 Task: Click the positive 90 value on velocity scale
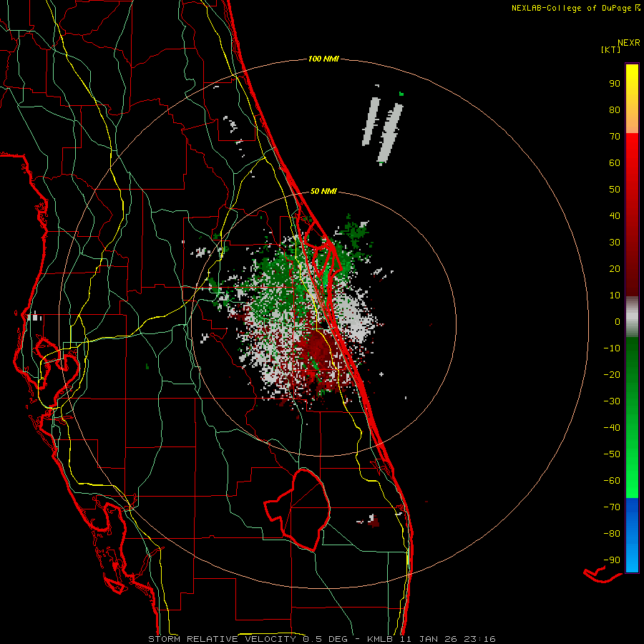615,84
